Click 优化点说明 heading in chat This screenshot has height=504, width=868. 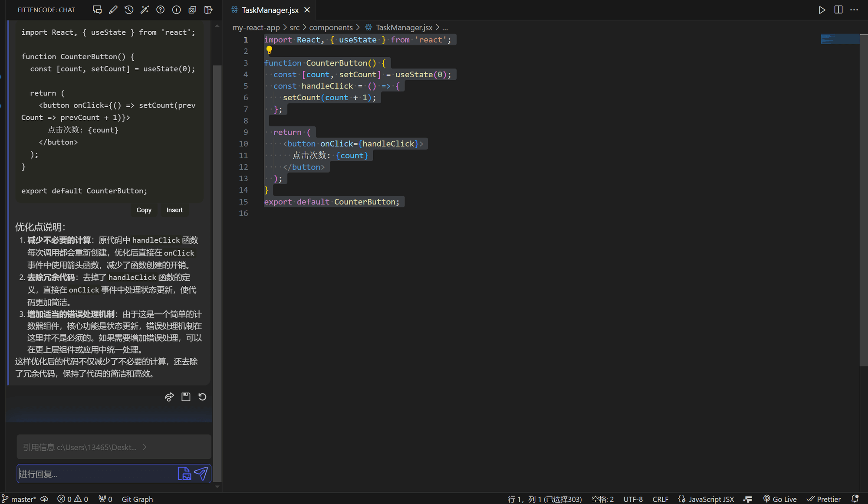(x=40, y=227)
